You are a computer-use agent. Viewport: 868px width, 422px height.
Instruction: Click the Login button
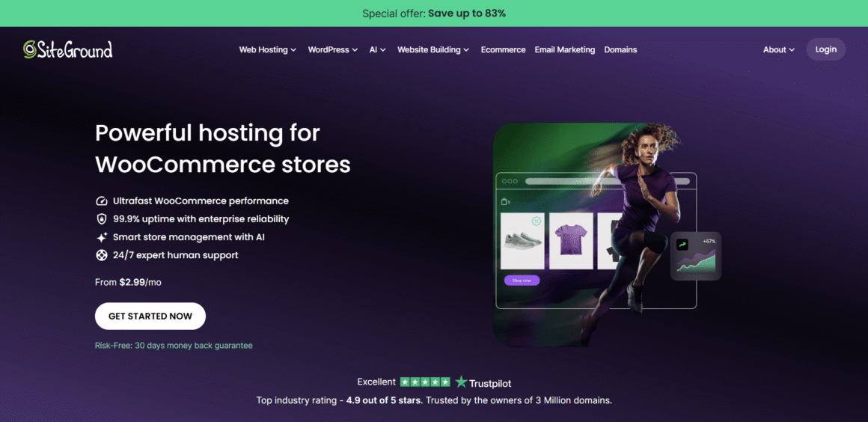pos(826,49)
